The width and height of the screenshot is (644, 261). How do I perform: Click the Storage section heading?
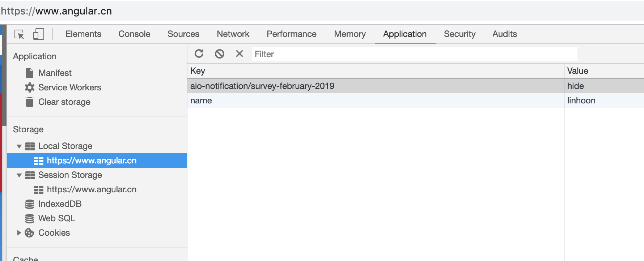coord(28,129)
